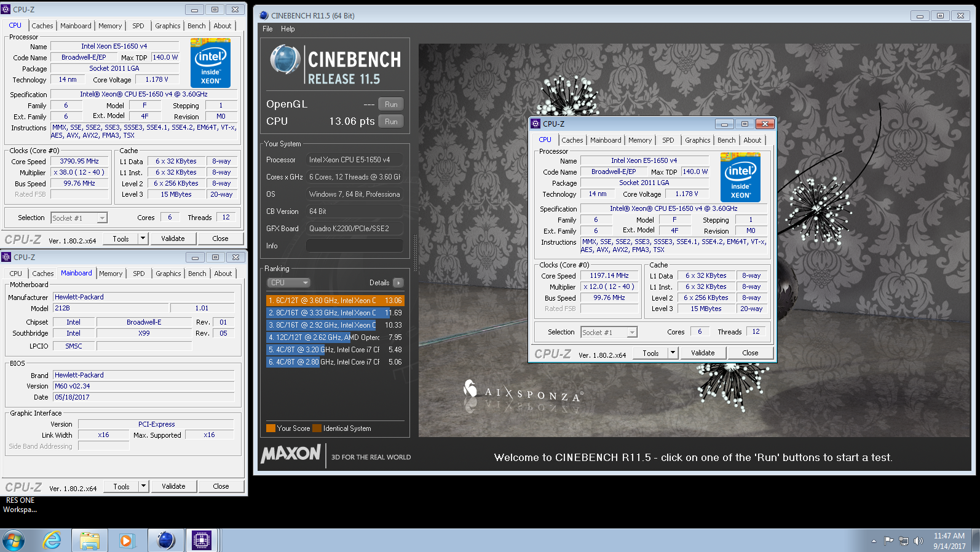Image resolution: width=980 pixels, height=552 pixels.
Task: Open volume speaker tray icon
Action: [x=918, y=541]
